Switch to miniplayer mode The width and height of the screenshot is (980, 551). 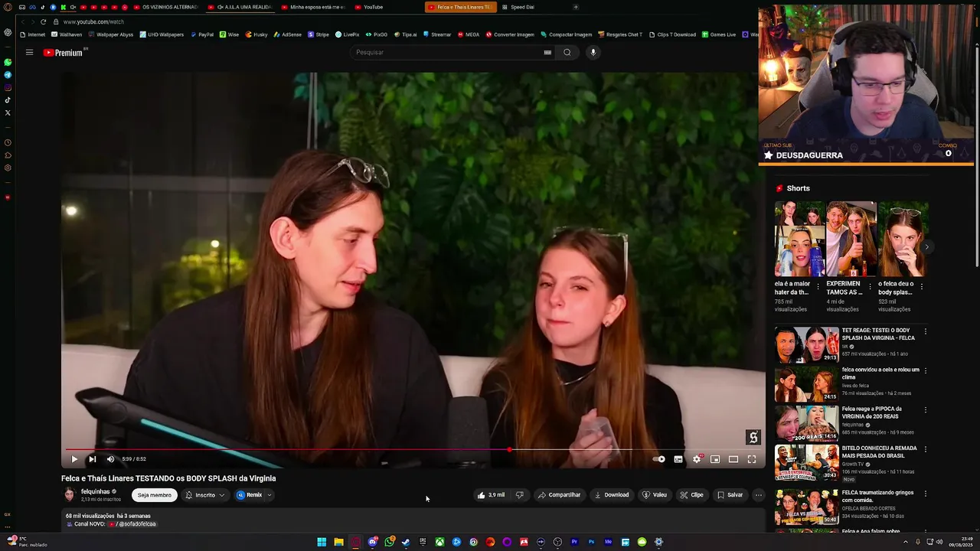click(x=715, y=459)
